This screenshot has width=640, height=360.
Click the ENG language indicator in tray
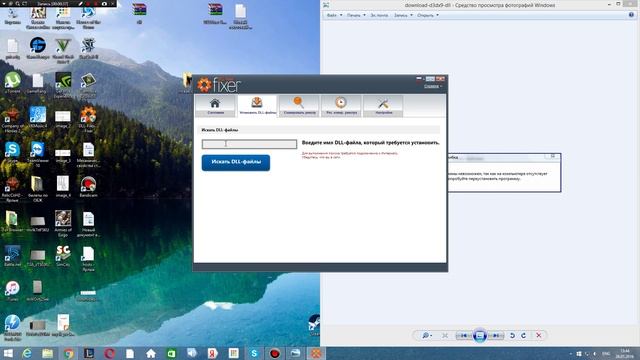click(x=606, y=353)
